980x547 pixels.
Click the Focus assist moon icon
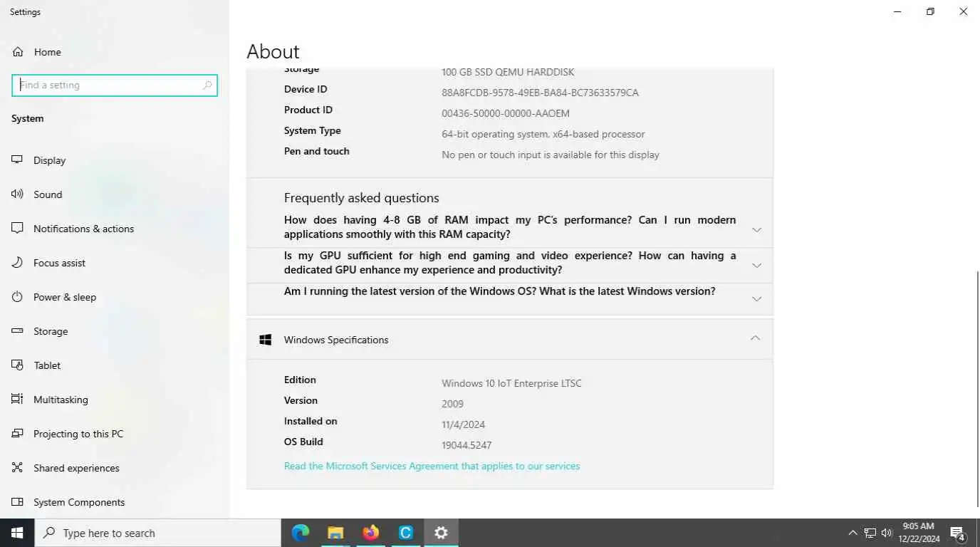[x=18, y=263]
